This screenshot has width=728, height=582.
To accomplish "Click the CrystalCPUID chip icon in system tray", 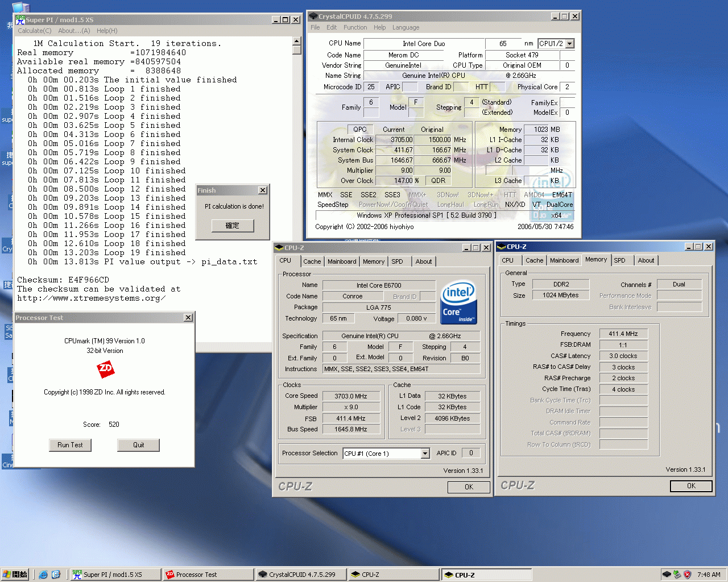I will pyautogui.click(x=667, y=574).
